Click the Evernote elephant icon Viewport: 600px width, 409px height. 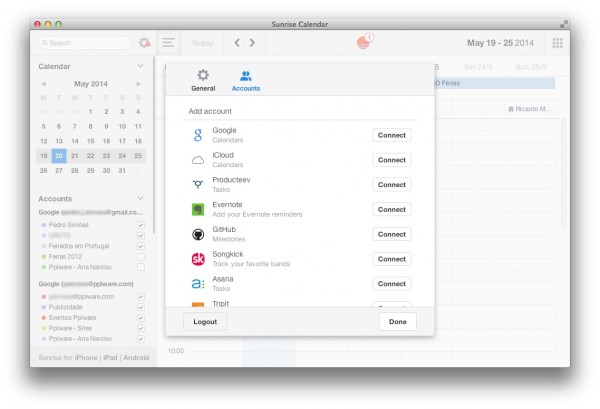click(198, 210)
